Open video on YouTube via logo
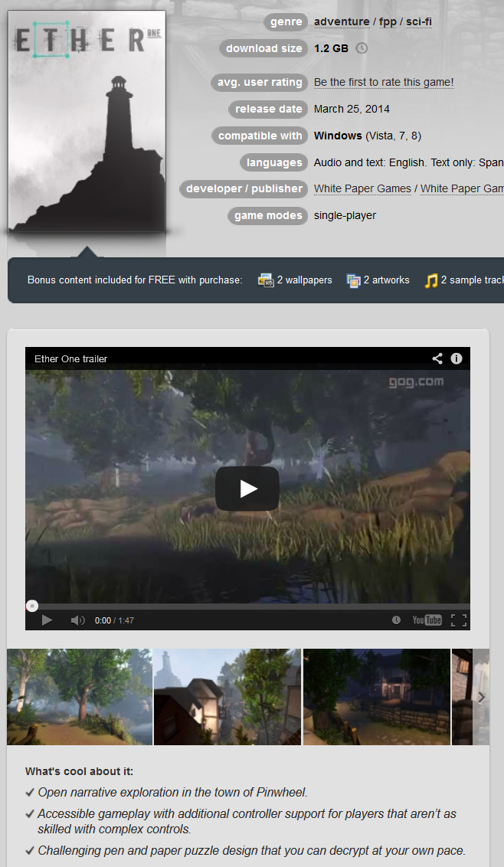Viewport: 504px width, 867px height. 427,620
